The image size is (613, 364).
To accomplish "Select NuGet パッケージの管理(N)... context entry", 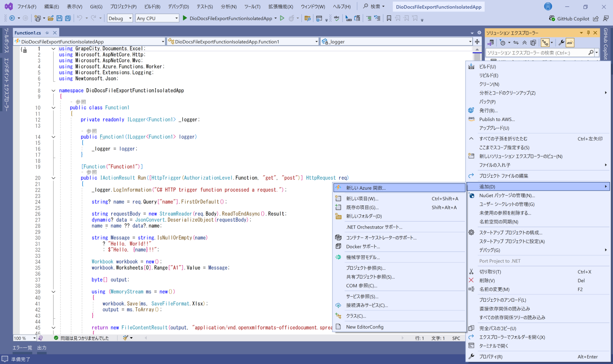I will (538, 196).
